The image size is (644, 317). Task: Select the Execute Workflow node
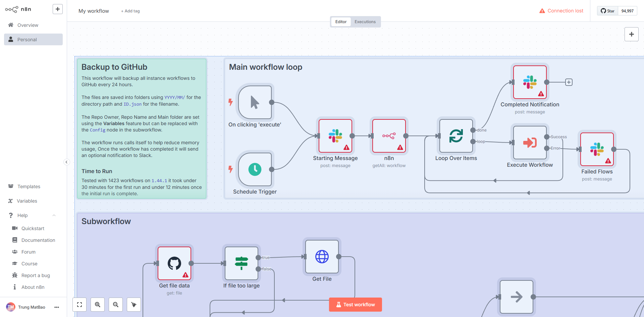click(530, 143)
